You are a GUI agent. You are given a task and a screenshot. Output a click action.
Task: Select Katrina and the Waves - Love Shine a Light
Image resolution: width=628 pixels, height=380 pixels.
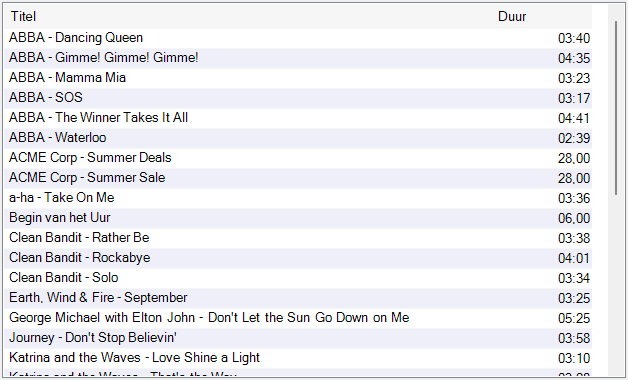298,359
